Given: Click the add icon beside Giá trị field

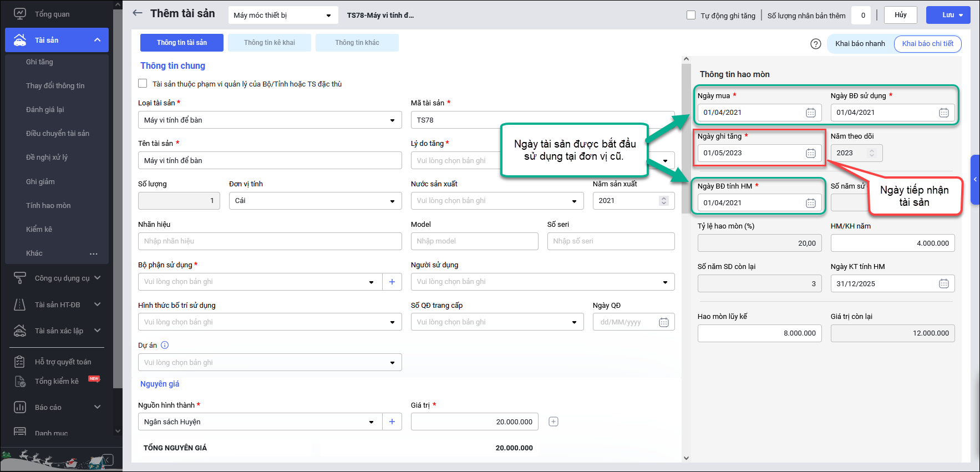Looking at the screenshot, I should pos(553,422).
